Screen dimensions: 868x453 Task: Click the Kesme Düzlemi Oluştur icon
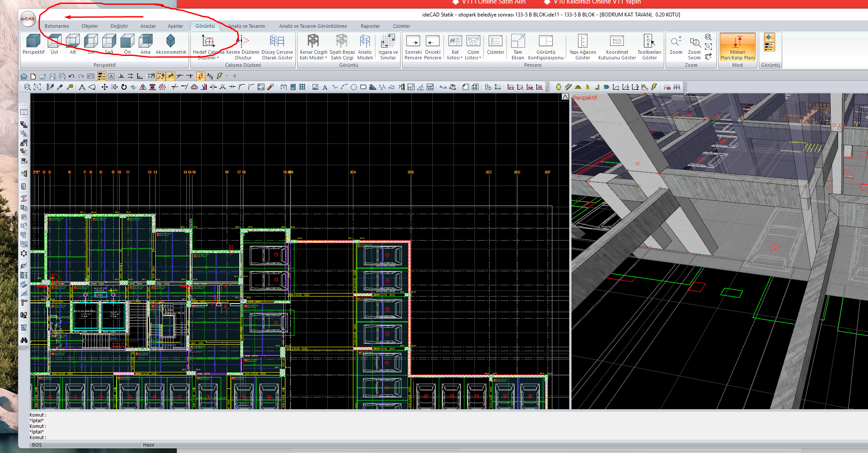coord(242,42)
